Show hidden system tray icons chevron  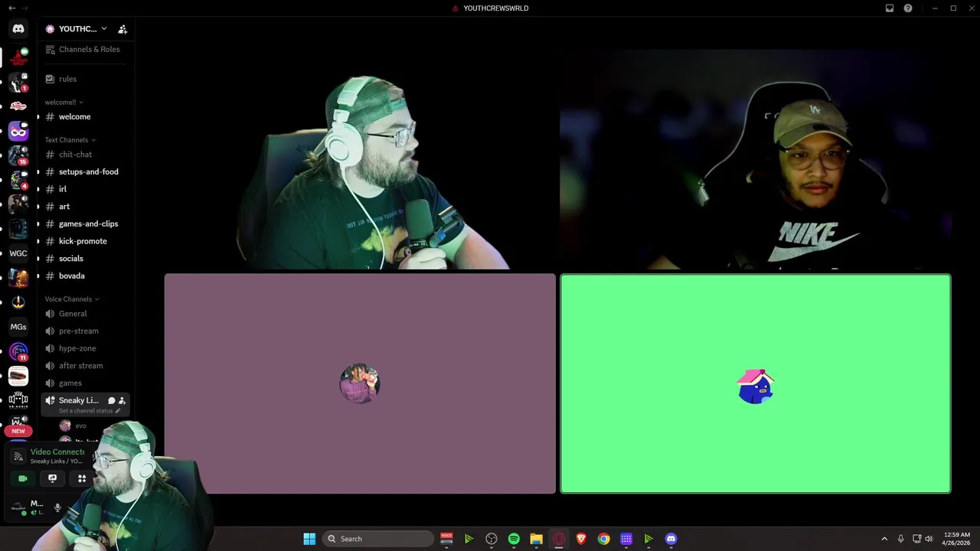(x=884, y=539)
